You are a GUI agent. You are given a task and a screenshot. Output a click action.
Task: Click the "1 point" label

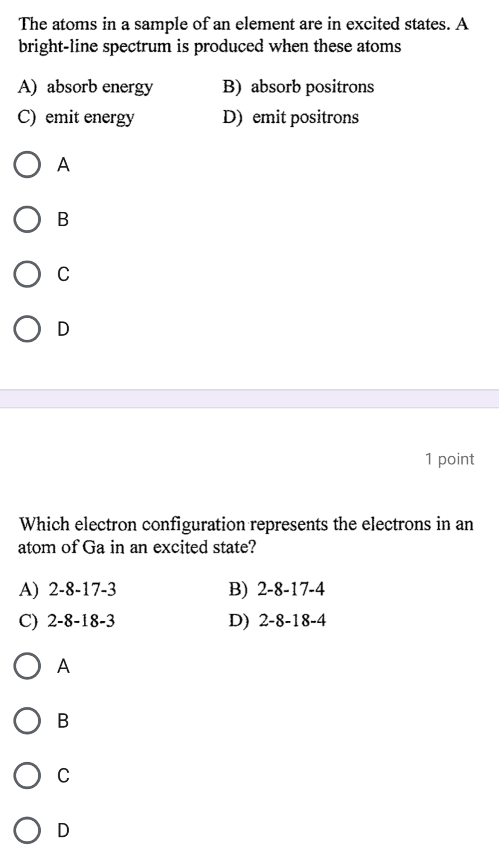449,459
